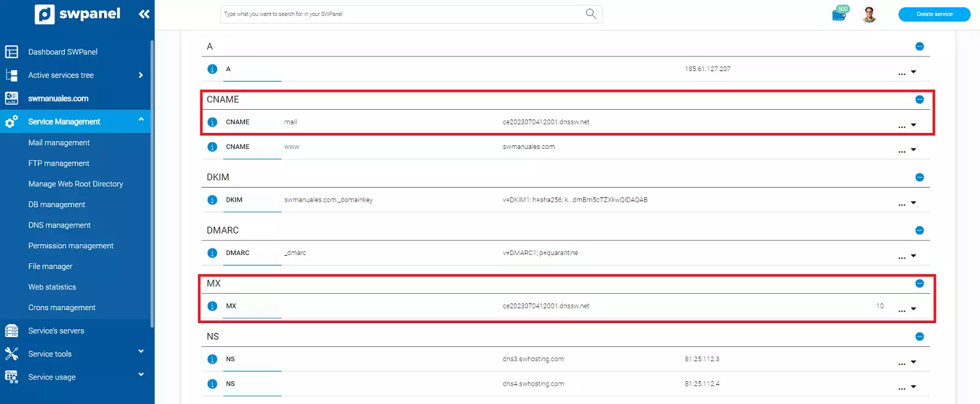Focus the SWPanel search input field
The height and width of the screenshot is (404, 980).
pyautogui.click(x=401, y=14)
